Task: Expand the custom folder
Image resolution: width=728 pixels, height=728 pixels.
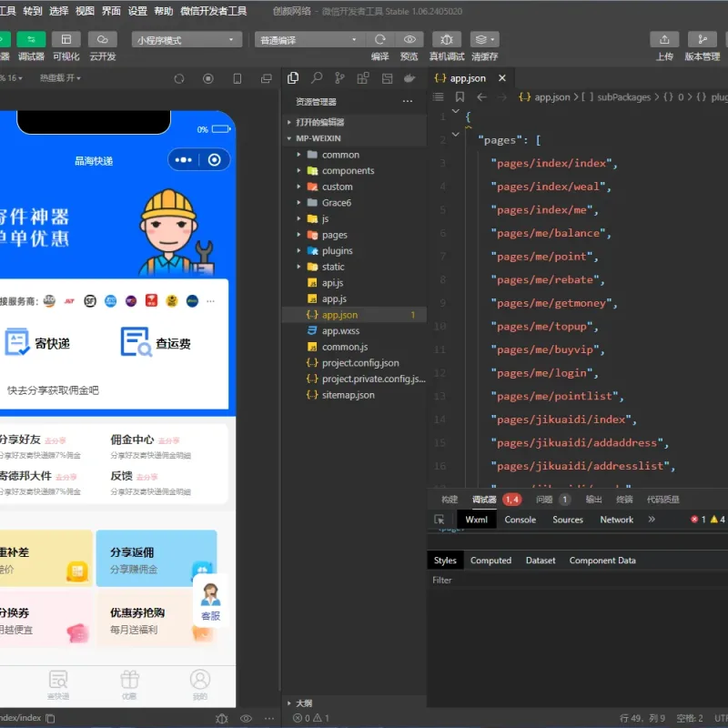Action: click(x=354, y=187)
